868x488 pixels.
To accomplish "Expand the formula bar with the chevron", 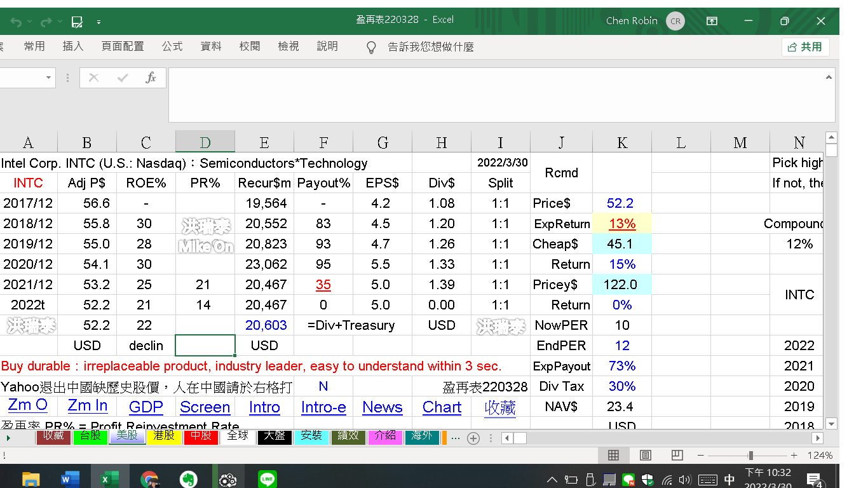I will coord(829,78).
